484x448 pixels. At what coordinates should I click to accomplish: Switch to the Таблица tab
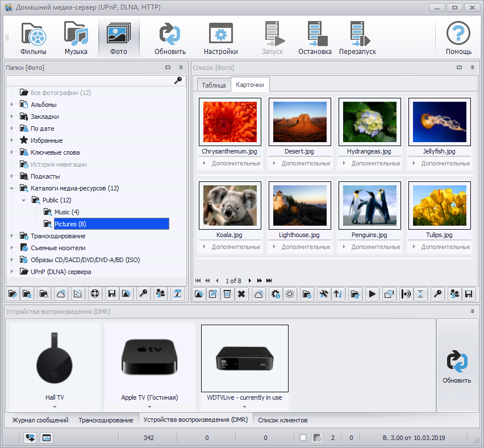point(213,85)
